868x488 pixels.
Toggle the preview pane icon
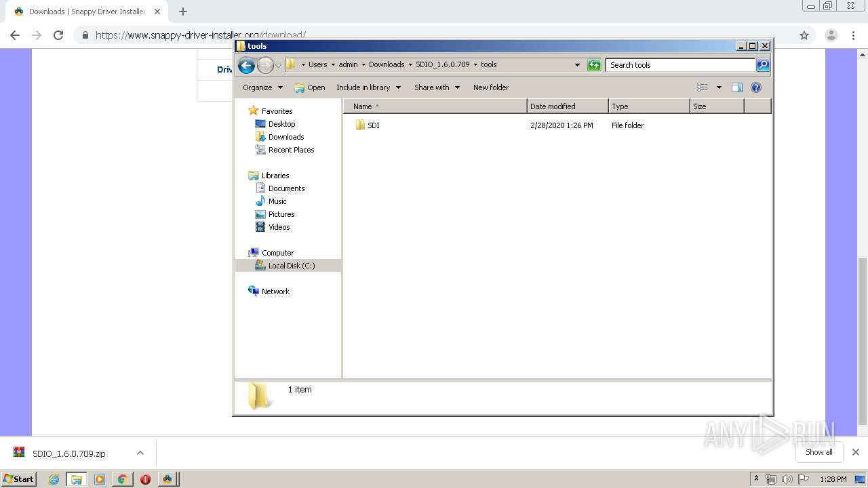(x=737, y=87)
